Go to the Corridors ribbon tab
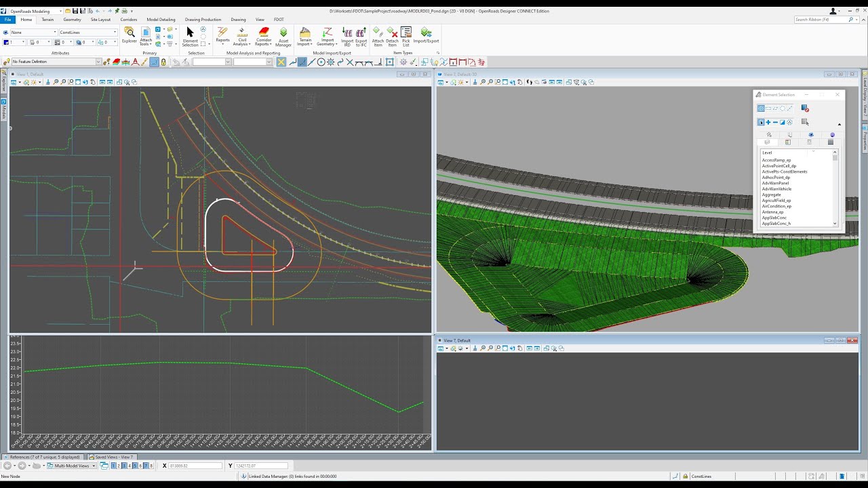 pos(129,20)
